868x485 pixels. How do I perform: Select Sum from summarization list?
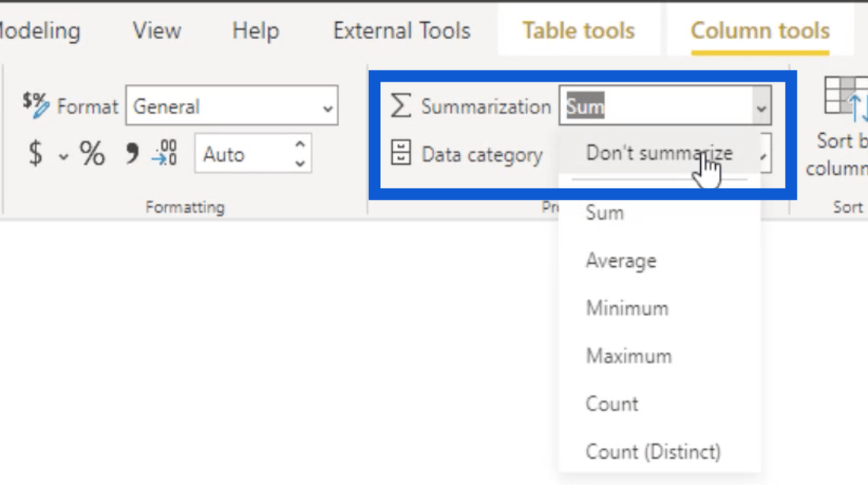[x=659, y=212]
